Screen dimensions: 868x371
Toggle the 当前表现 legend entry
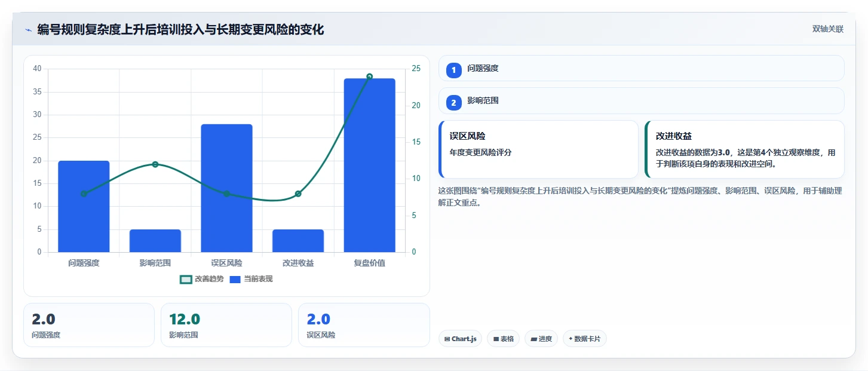(x=251, y=279)
